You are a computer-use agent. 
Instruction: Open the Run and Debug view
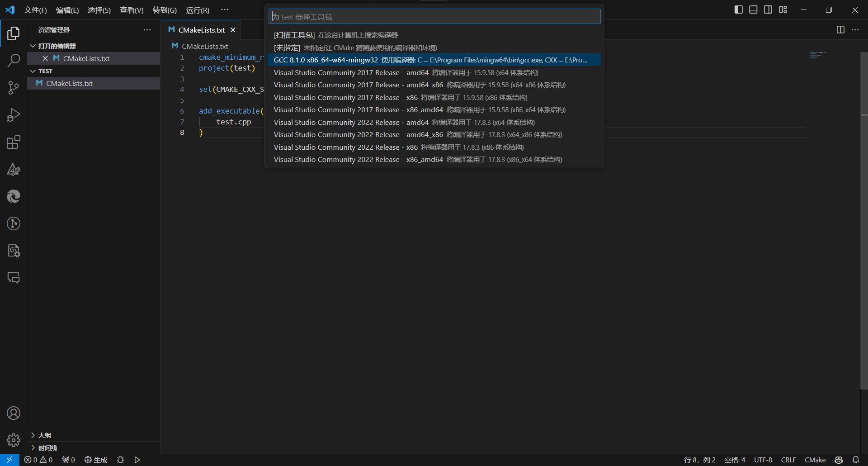coord(14,115)
